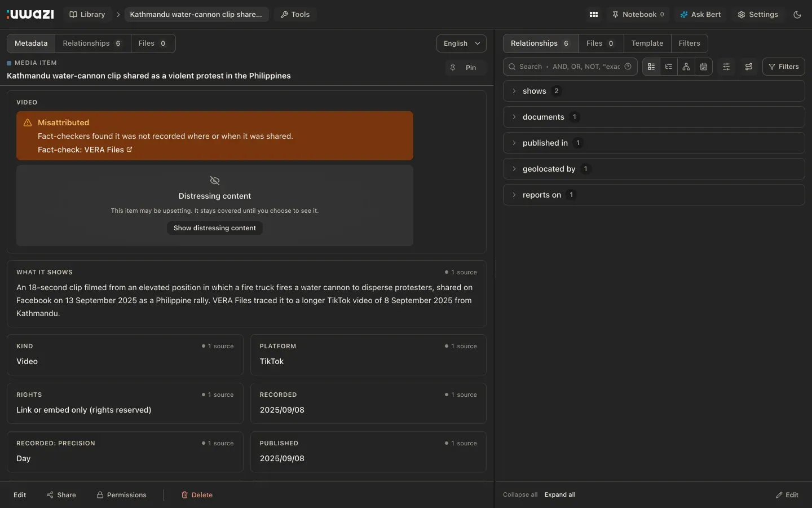This screenshot has width=812, height=508.
Task: Click Show distressing content button
Action: 215,228
